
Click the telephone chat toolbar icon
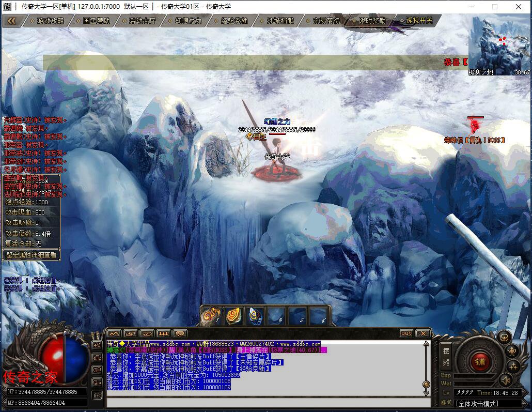[x=147, y=333]
